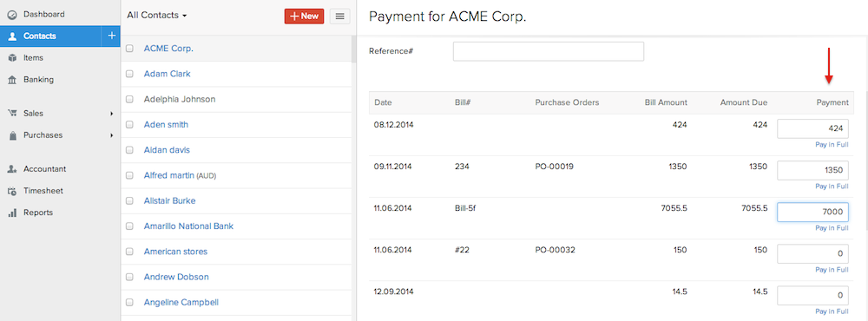Open the Alistair Burke contact

point(169,200)
